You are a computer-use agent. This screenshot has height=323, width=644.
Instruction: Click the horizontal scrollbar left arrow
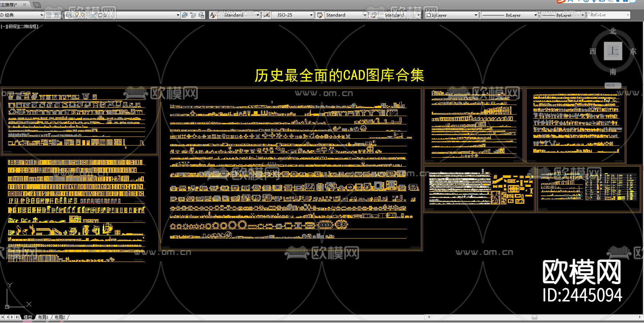click(429, 317)
